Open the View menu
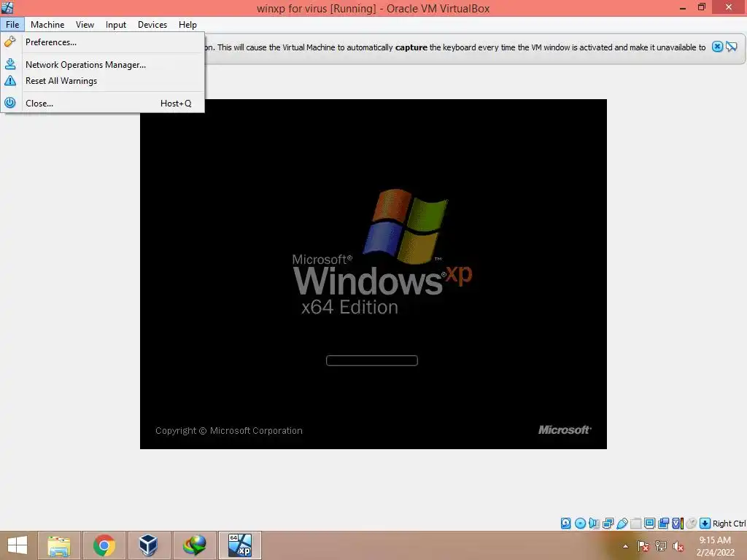Image resolution: width=747 pixels, height=560 pixels. pyautogui.click(x=85, y=24)
